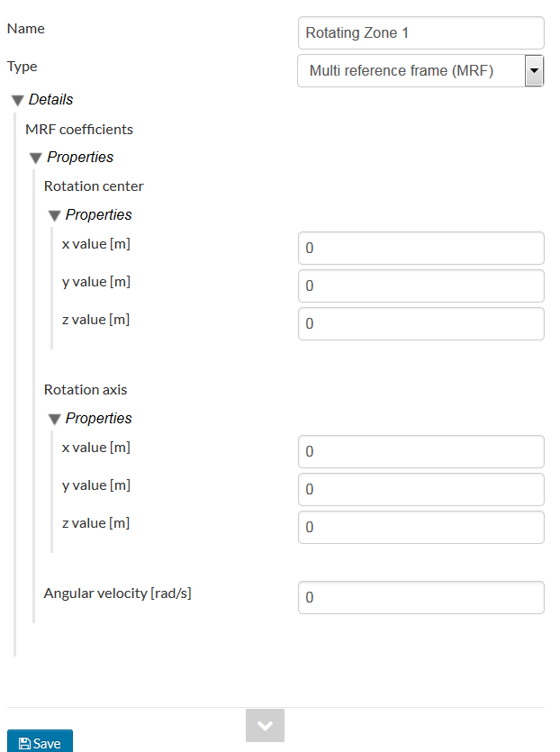The image size is (560, 752).
Task: Select the Multi reference frame type box
Action: (411, 70)
